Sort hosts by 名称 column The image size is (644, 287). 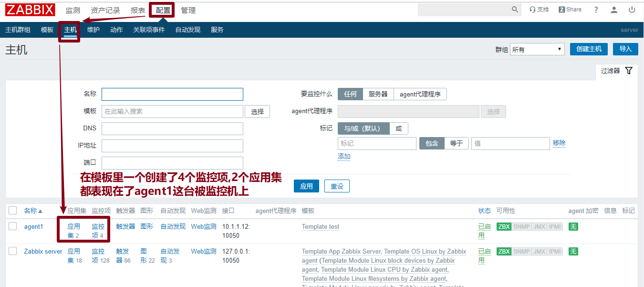coord(33,211)
